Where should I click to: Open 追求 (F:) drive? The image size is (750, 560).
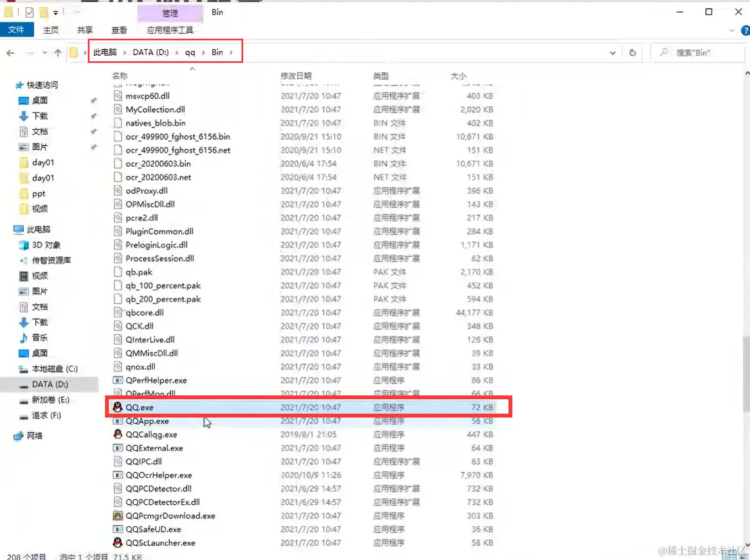[46, 415]
